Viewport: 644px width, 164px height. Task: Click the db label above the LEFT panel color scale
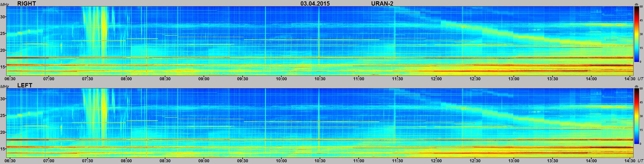(636, 87)
